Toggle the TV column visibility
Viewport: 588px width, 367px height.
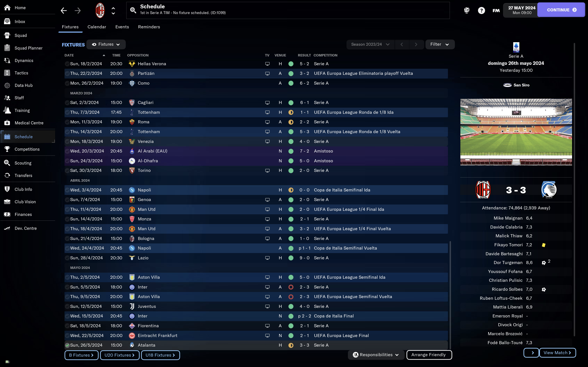click(x=266, y=55)
